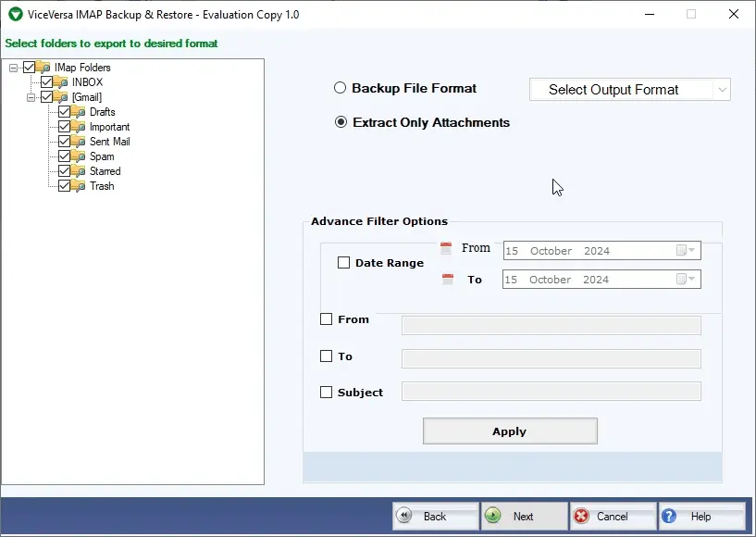
Task: Open Help from the bottom bar
Action: pos(702,516)
